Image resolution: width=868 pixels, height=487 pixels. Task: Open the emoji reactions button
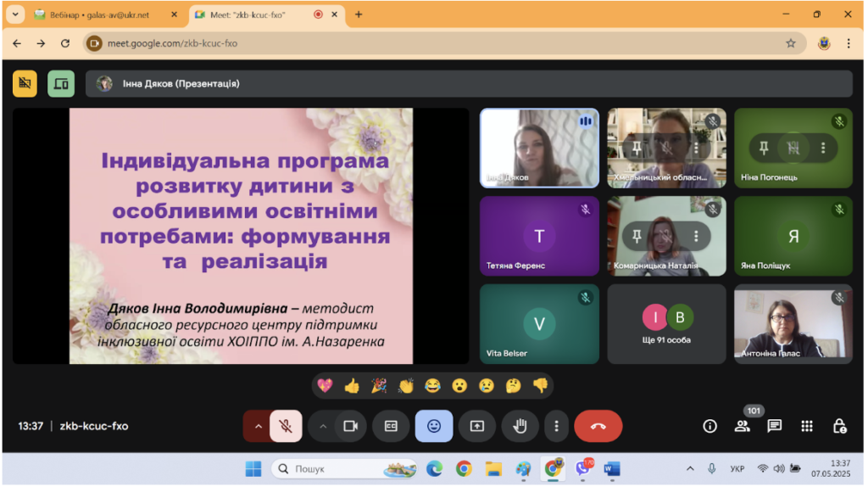[x=435, y=427]
